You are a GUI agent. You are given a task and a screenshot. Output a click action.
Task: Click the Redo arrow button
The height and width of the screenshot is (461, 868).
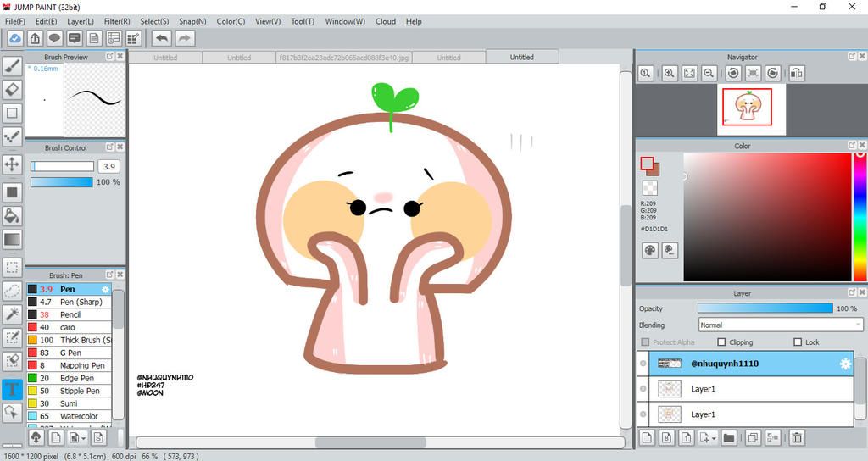tap(185, 38)
